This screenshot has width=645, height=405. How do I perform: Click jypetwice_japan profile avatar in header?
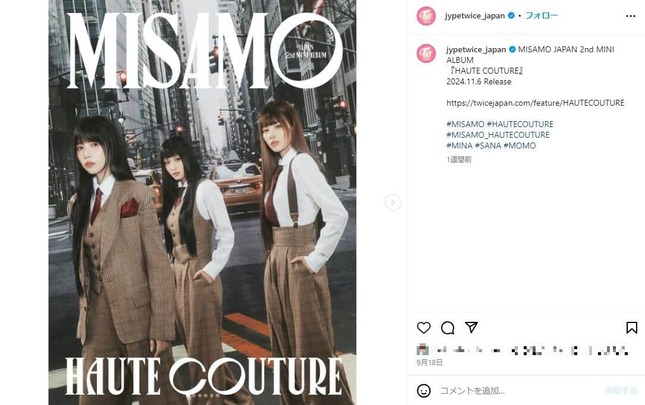[426, 16]
